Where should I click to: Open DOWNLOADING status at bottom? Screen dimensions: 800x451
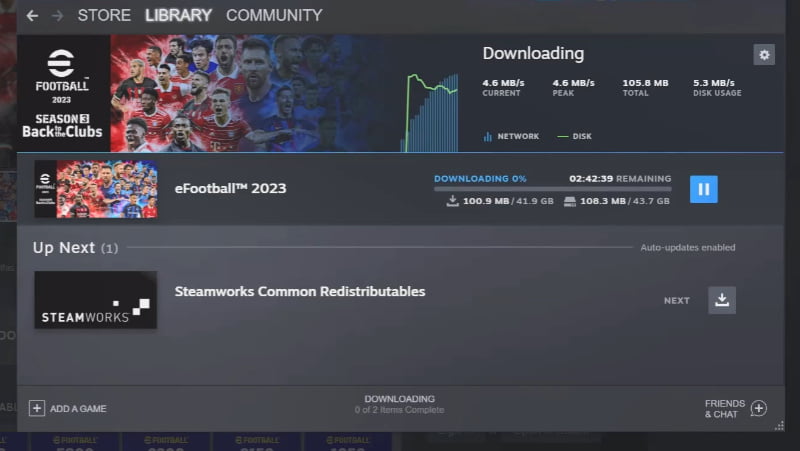coord(399,404)
